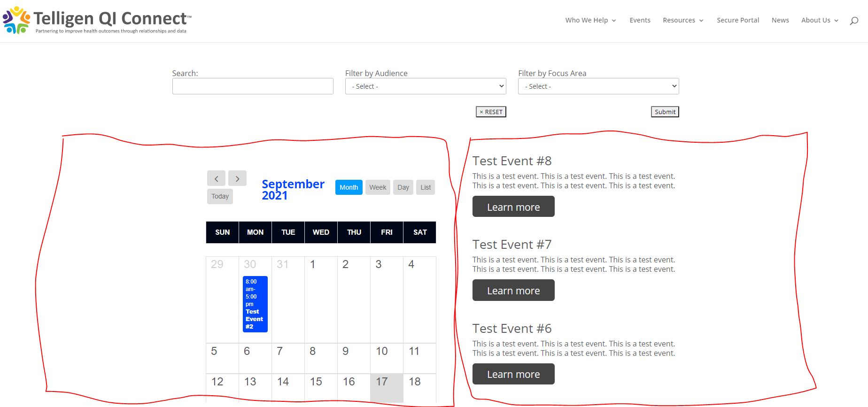Select September 15 on the calendar

(321, 388)
